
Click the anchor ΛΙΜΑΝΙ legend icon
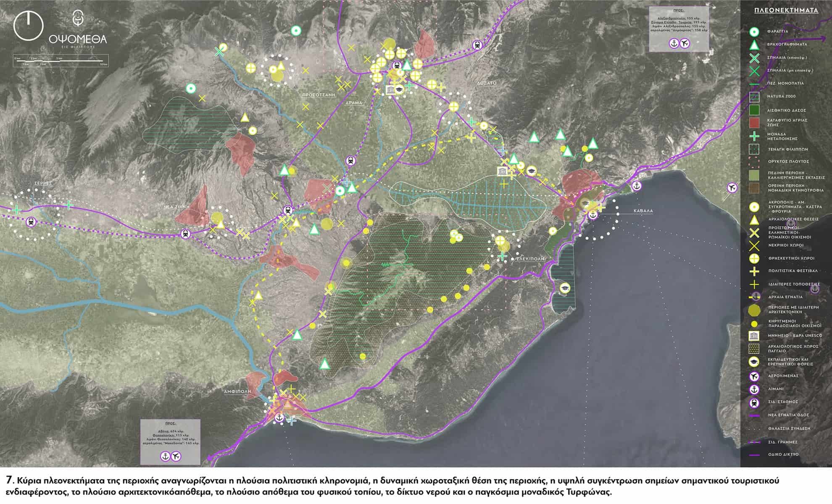(x=754, y=389)
